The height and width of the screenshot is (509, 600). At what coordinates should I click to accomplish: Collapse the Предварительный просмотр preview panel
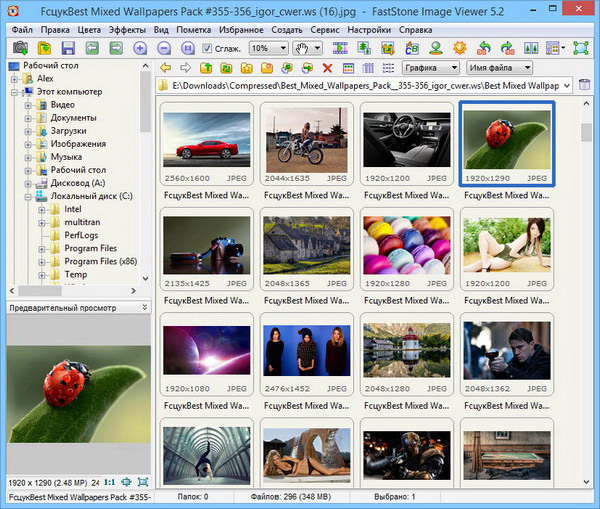tap(145, 307)
